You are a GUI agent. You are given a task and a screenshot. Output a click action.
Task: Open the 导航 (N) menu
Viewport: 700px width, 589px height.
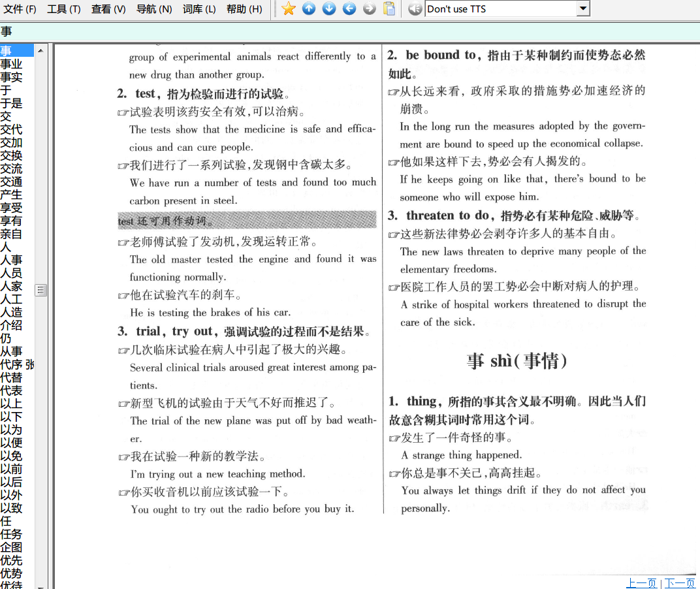(x=154, y=9)
